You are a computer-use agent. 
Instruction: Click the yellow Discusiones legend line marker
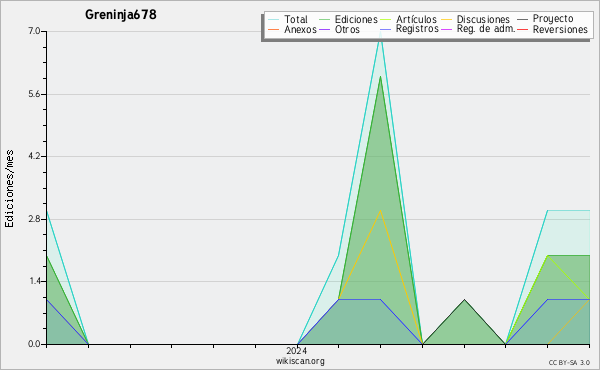pos(447,20)
